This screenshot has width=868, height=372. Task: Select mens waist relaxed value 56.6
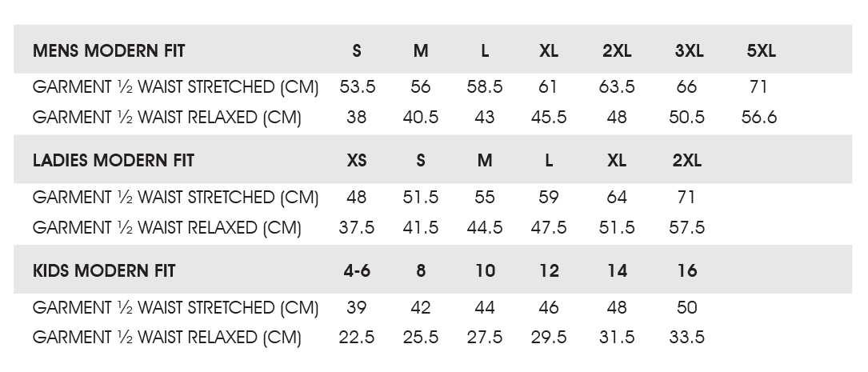[759, 118]
